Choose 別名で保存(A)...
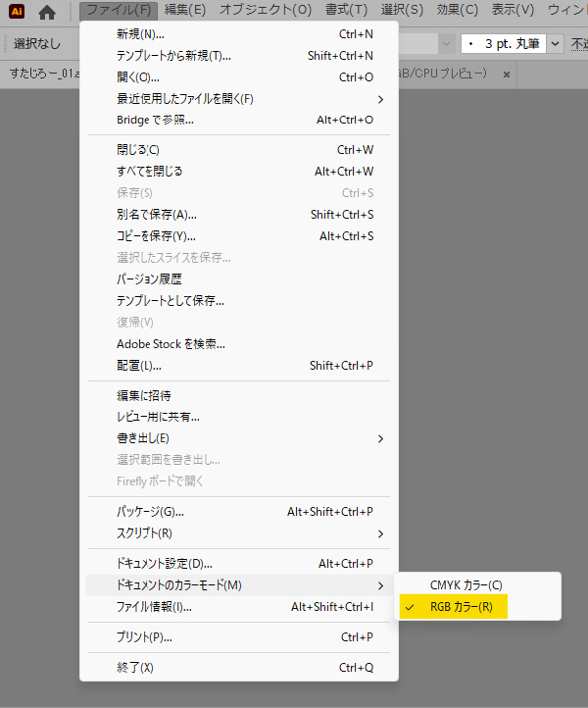The height and width of the screenshot is (708, 588). pyautogui.click(x=239, y=215)
